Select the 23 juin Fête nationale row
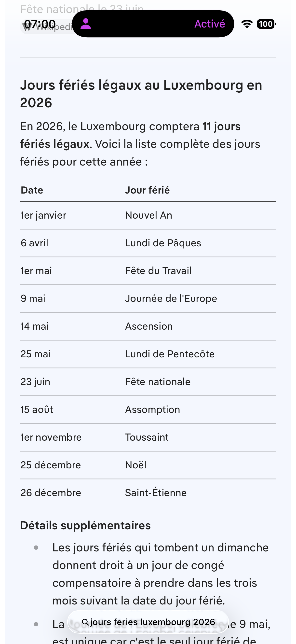296x644 pixels. coord(148,382)
